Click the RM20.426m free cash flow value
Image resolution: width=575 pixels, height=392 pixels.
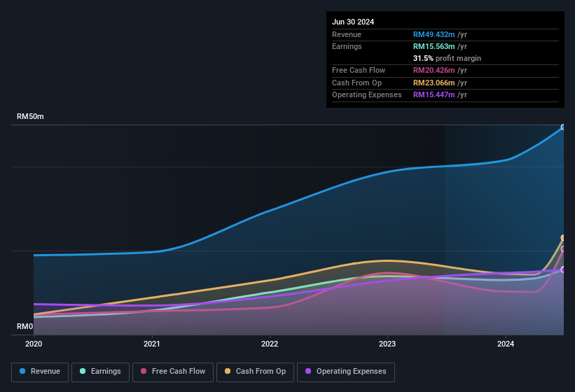coord(434,70)
